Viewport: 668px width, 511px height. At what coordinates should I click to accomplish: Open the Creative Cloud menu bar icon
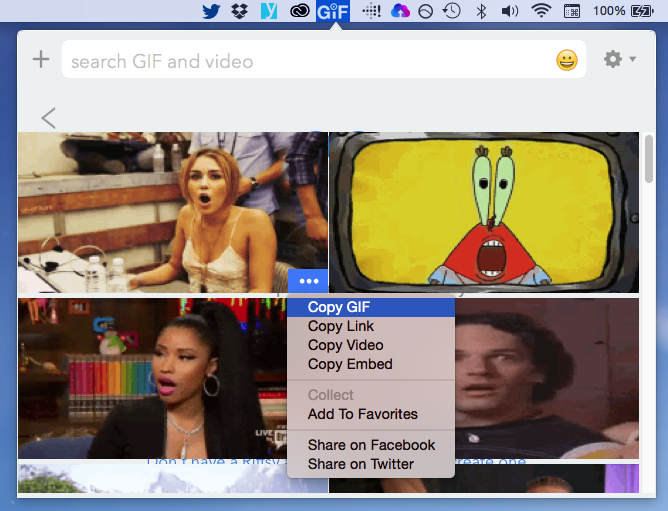(x=300, y=12)
